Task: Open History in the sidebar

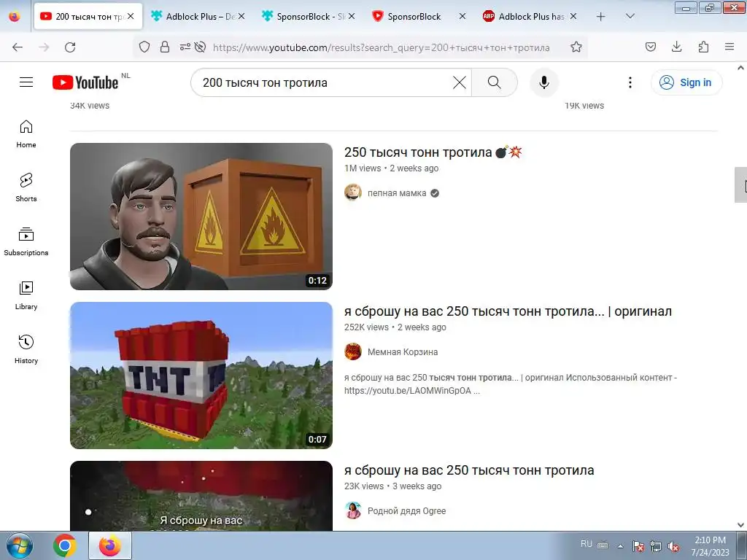Action: 26,349
